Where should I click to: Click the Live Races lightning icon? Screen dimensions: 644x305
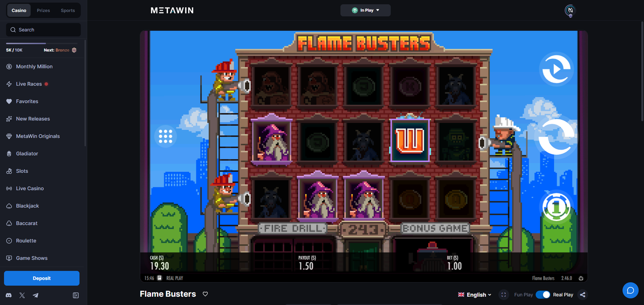(x=9, y=84)
